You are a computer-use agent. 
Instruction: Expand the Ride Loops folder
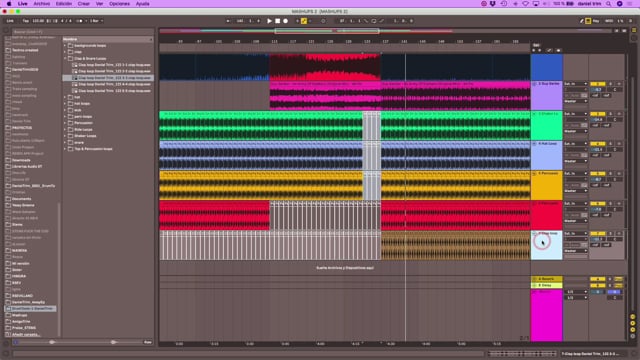(x=65, y=129)
